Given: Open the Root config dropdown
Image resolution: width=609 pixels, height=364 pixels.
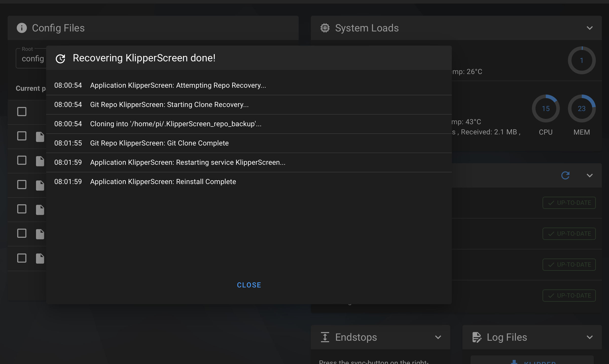Looking at the screenshot, I should point(31,58).
